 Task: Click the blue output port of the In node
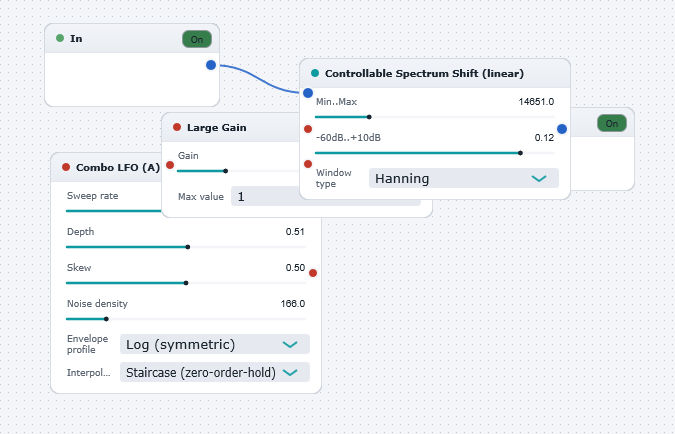[211, 65]
